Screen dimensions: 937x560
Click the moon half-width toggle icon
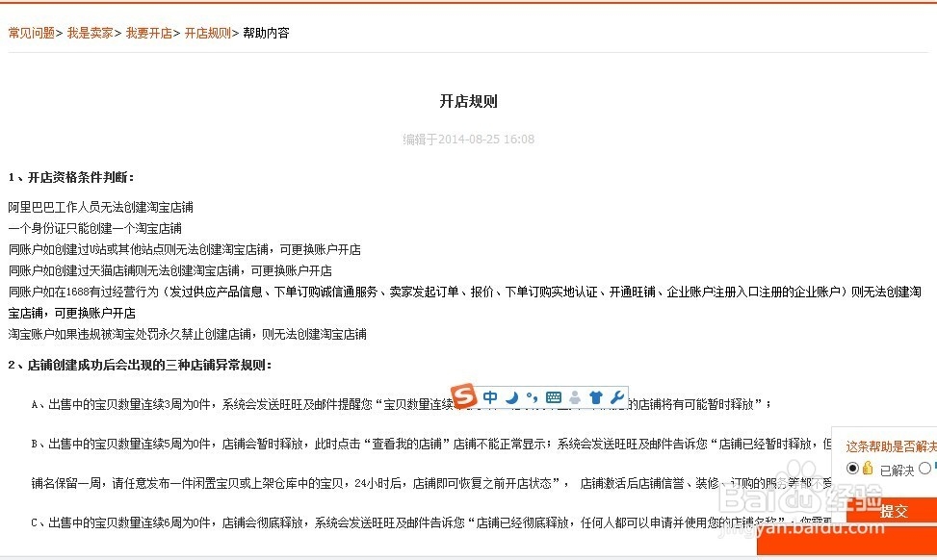pyautogui.click(x=511, y=397)
